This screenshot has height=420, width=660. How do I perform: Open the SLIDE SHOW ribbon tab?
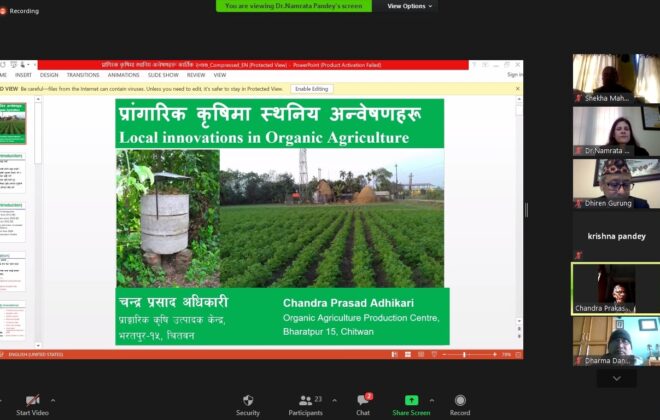point(163,75)
